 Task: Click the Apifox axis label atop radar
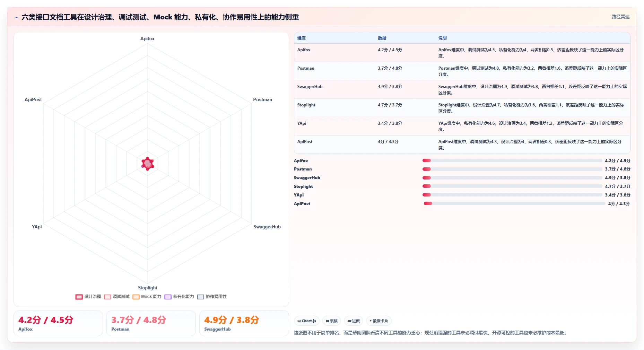coord(147,38)
